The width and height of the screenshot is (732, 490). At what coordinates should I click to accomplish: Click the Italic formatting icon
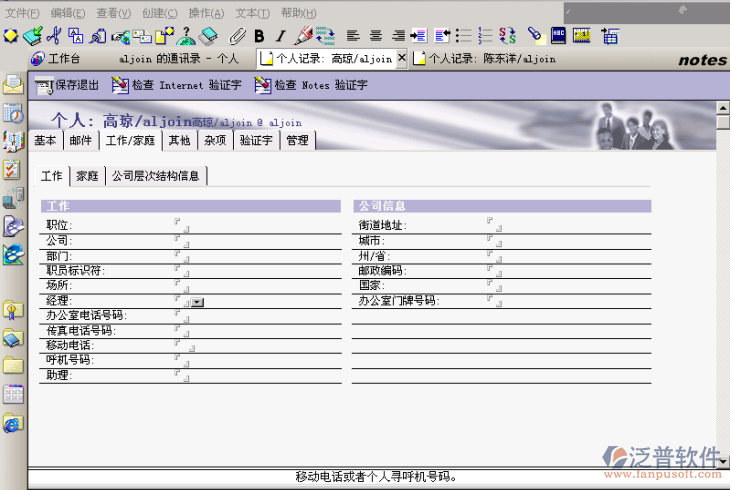(280, 36)
